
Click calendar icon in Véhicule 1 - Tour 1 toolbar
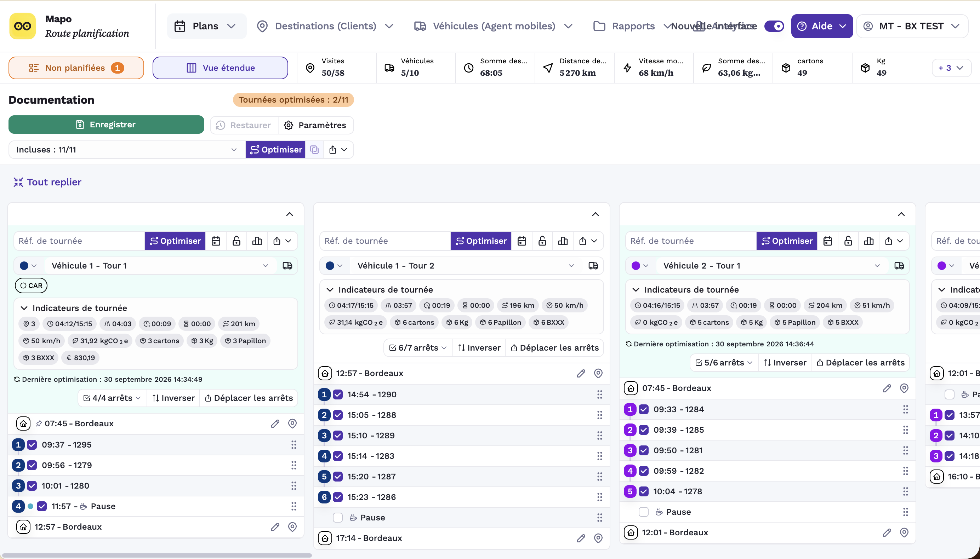pyautogui.click(x=216, y=241)
